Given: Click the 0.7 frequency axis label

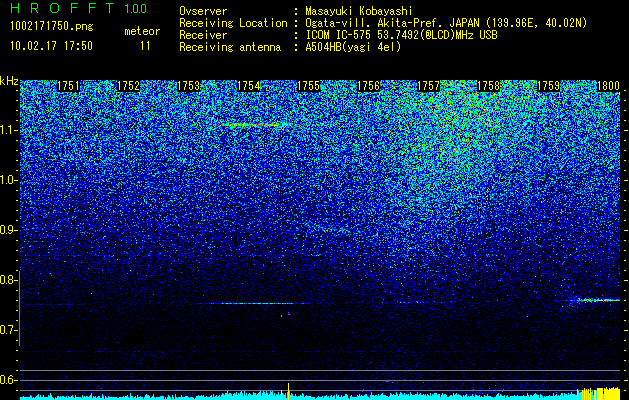Looking at the screenshot, I should click(x=7, y=330).
